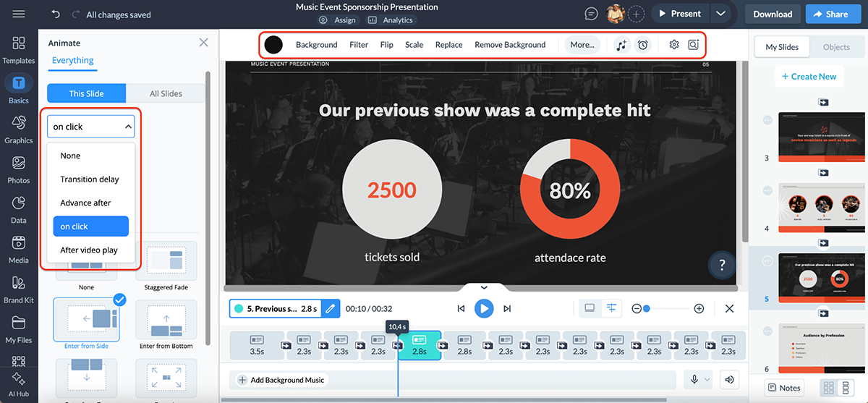Click the Download button
This screenshot has width=868, height=403.
coord(773,14)
